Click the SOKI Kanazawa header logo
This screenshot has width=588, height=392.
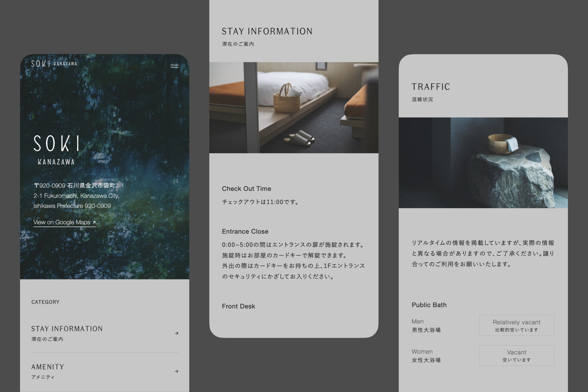tap(54, 64)
